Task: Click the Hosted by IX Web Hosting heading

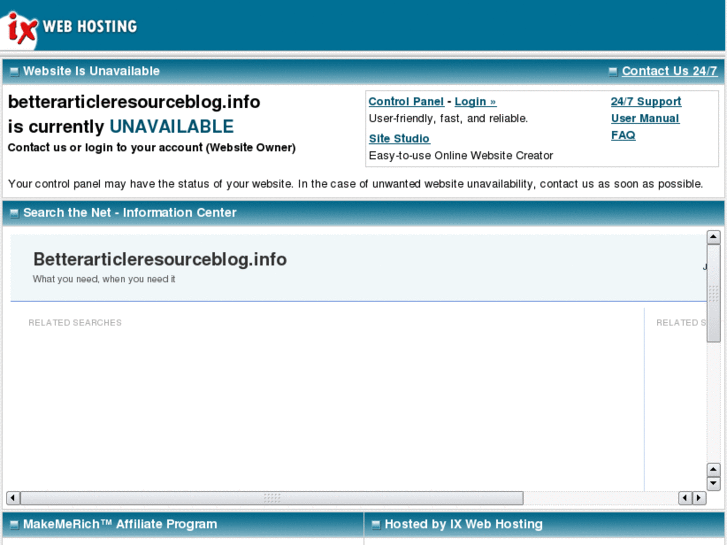Action: point(464,524)
